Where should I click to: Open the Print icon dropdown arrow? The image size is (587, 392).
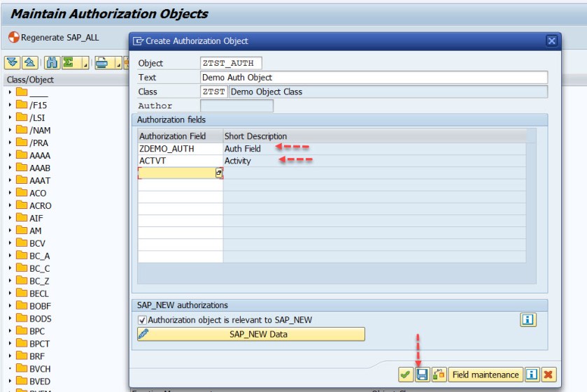[118, 62]
